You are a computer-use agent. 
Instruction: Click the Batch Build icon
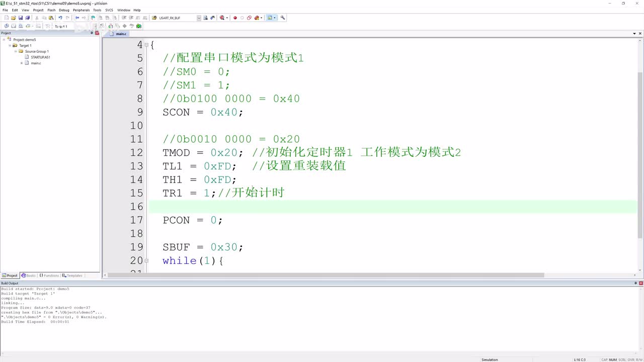[x=29, y=26]
